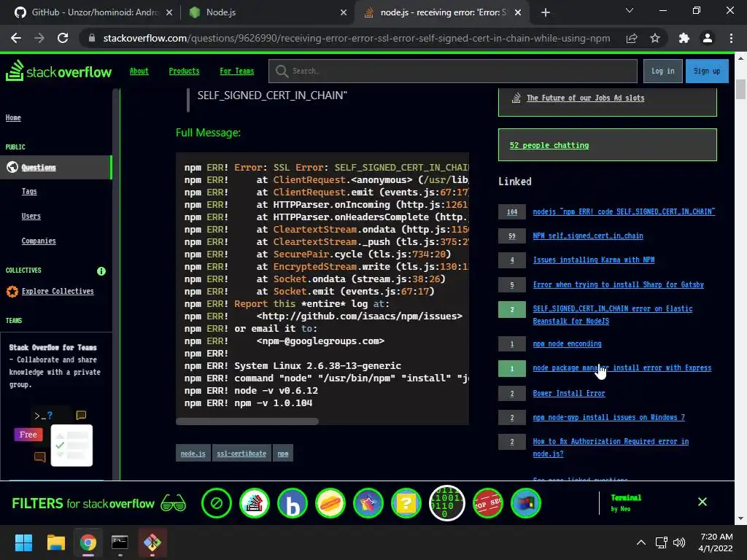Open Tags in sidebar

pos(29,191)
